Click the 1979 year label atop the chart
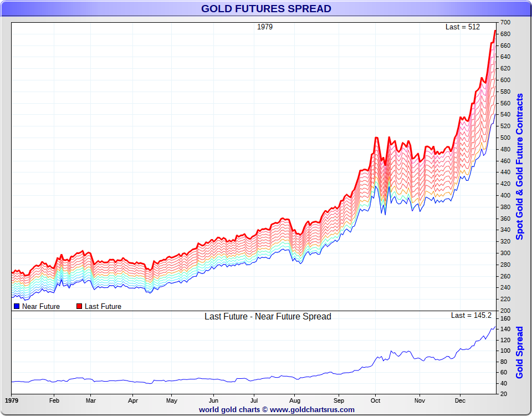Image resolution: width=532 pixels, height=416 pixels. 265,27
